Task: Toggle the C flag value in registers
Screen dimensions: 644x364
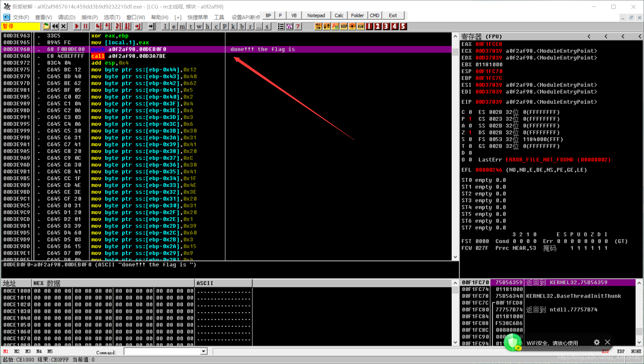Action: coord(470,112)
